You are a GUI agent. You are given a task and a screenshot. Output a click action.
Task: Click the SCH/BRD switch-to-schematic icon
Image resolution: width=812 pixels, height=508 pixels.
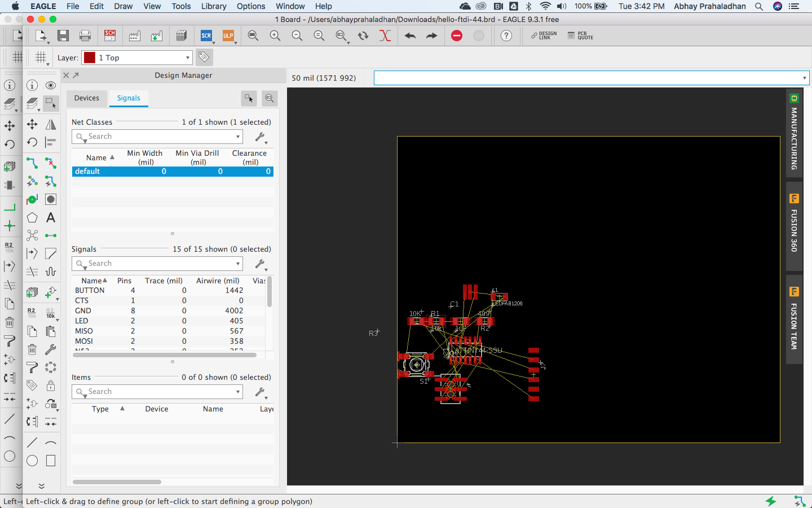(x=110, y=36)
